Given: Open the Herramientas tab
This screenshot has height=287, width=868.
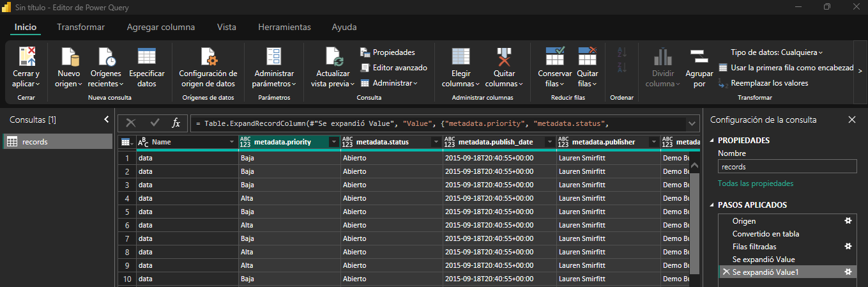Looking at the screenshot, I should (x=284, y=27).
